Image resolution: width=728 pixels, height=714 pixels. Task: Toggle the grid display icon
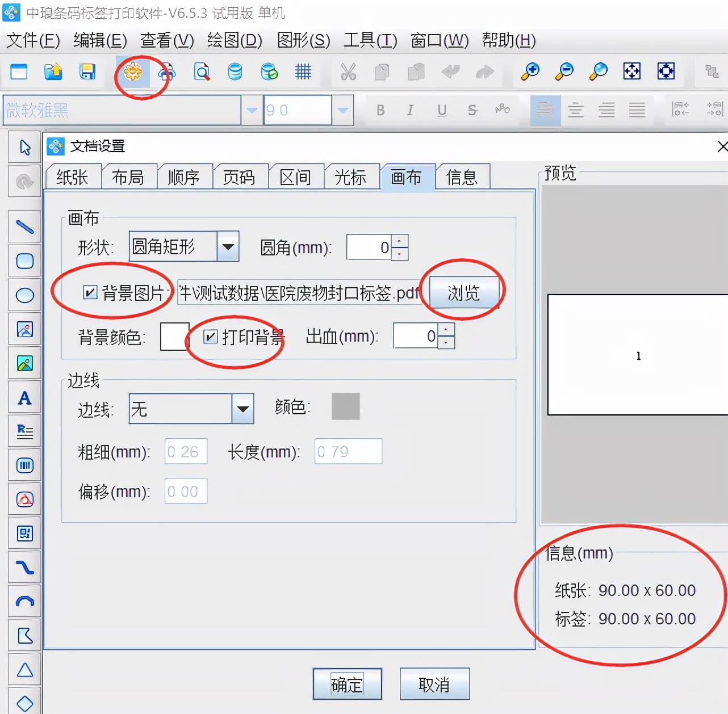pyautogui.click(x=303, y=72)
